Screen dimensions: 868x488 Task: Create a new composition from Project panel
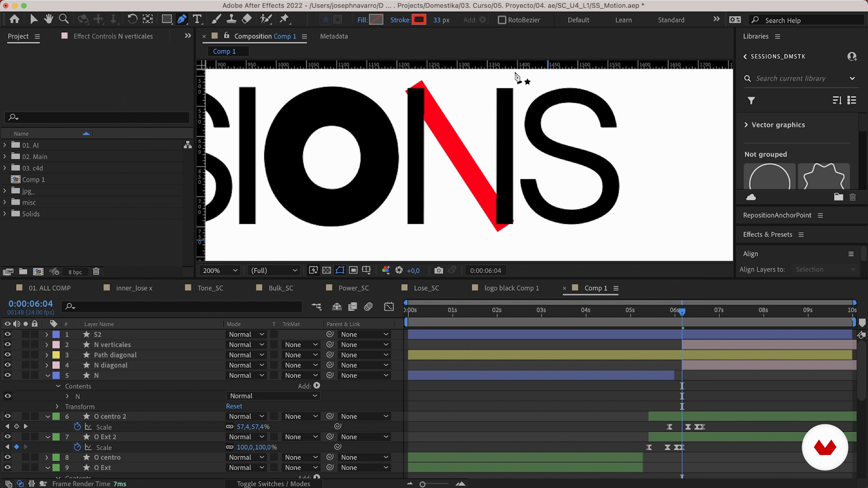[x=38, y=271]
